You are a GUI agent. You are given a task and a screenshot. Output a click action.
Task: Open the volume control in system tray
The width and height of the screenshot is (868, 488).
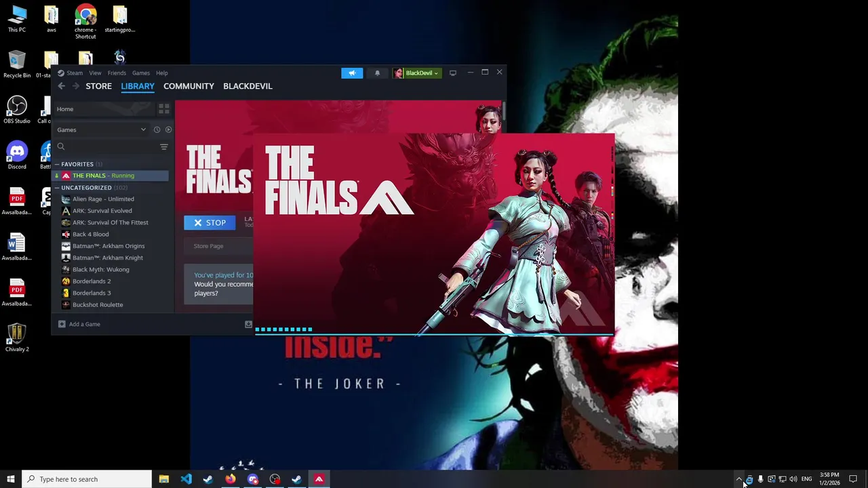pos(793,479)
